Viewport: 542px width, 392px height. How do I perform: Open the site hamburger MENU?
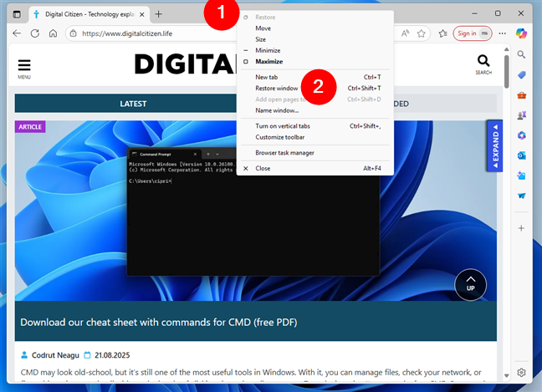pos(24,69)
